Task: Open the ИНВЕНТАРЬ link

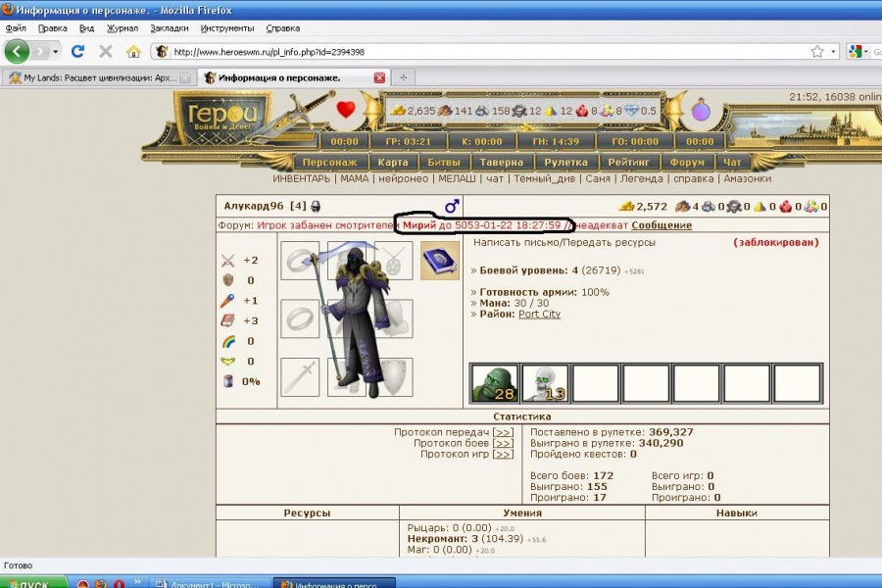Action: click(x=302, y=178)
